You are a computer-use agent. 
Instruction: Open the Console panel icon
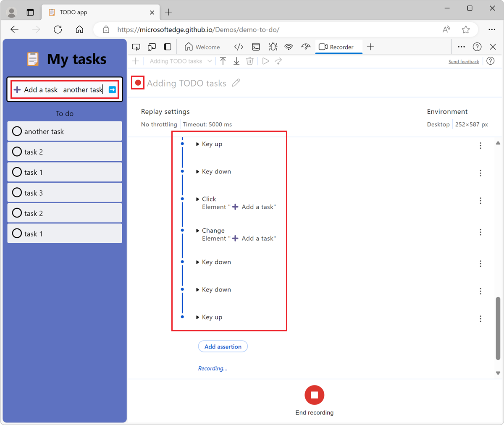click(256, 47)
